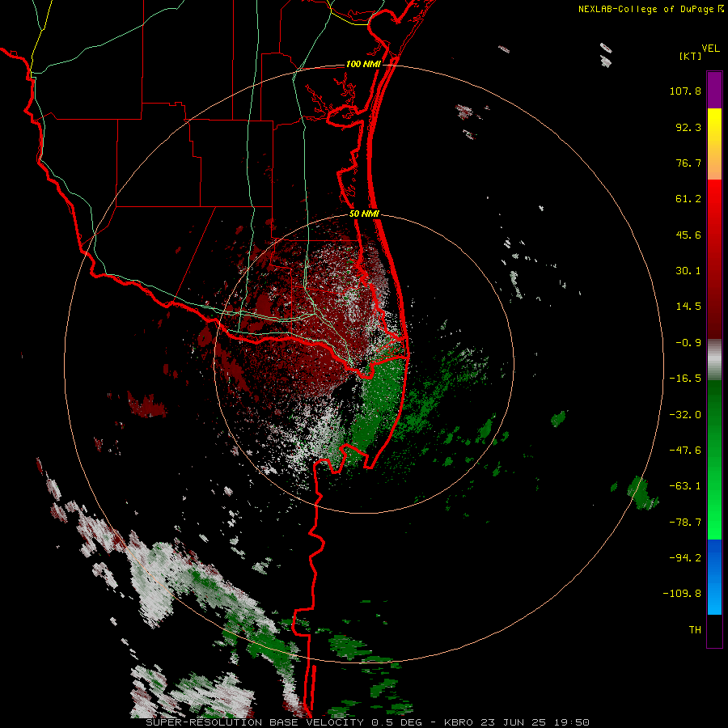The image size is (728, 728).
Task: Pick the blue segment of the velocity bar
Action: (714, 577)
